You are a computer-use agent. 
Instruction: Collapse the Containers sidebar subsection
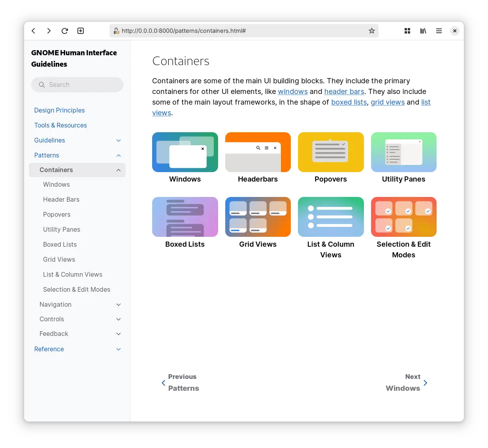tap(119, 170)
